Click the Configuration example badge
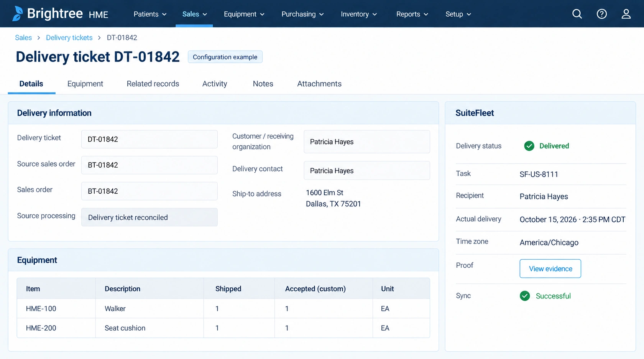 (x=225, y=57)
